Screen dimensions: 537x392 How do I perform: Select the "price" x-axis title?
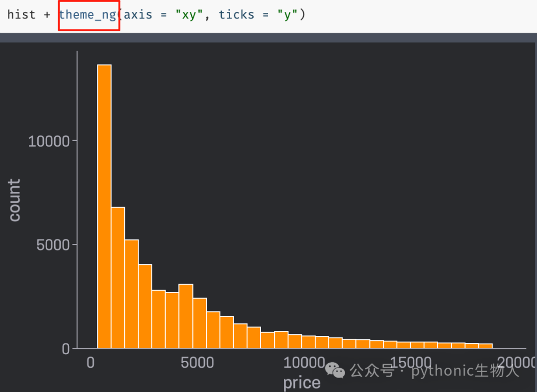(x=302, y=383)
